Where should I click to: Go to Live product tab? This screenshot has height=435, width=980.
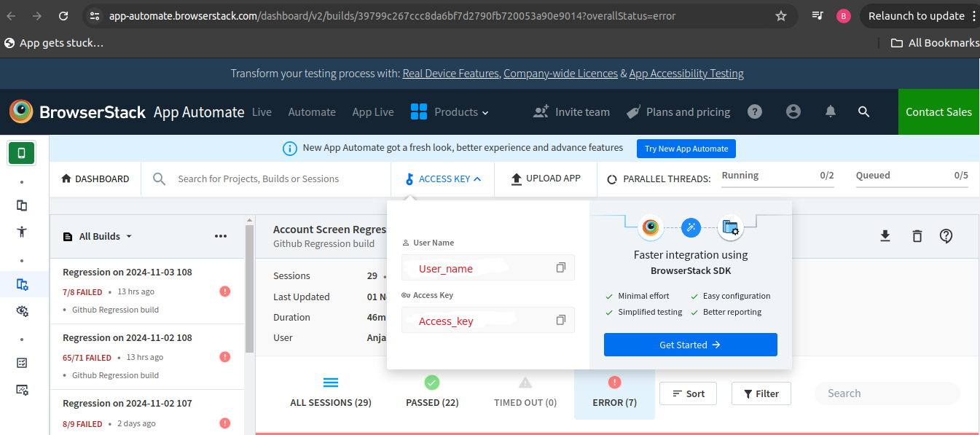point(262,112)
